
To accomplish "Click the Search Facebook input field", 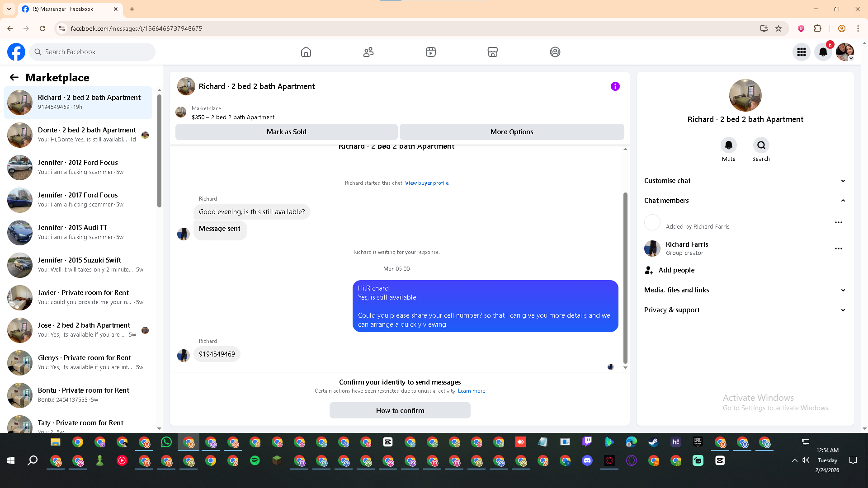I will pos(97,52).
